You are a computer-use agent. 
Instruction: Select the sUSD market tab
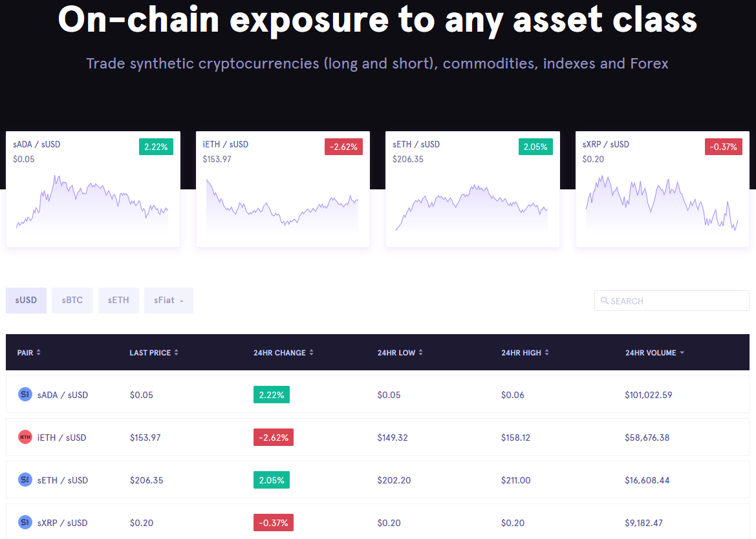click(26, 301)
